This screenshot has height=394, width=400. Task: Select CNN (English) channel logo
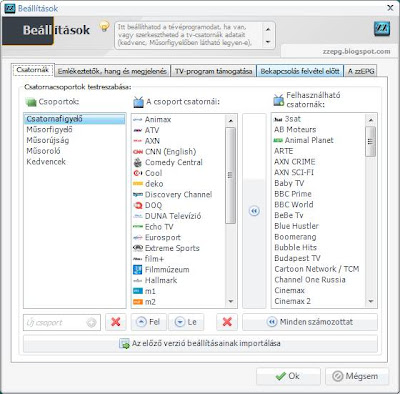[x=138, y=152]
